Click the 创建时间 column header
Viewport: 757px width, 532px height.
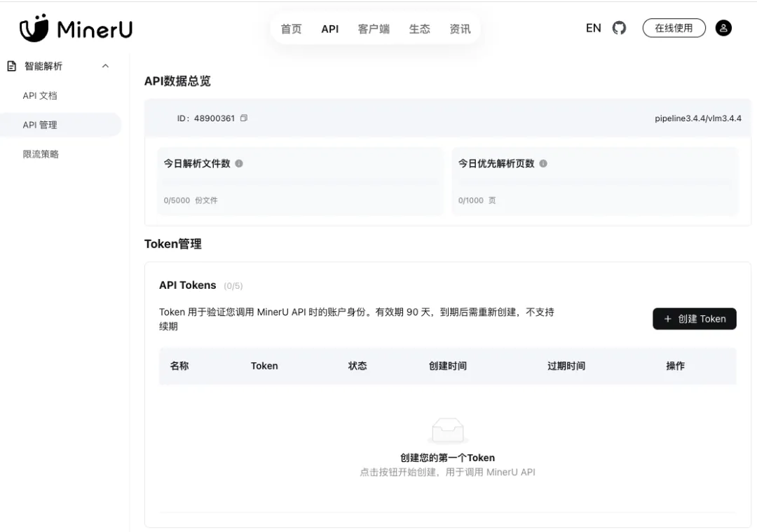[x=447, y=366]
